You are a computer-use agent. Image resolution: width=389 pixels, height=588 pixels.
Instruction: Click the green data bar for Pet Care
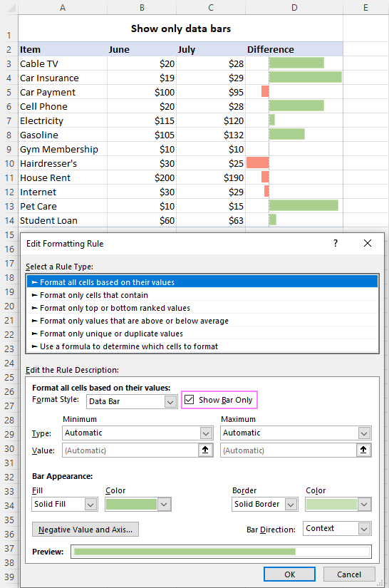[304, 205]
